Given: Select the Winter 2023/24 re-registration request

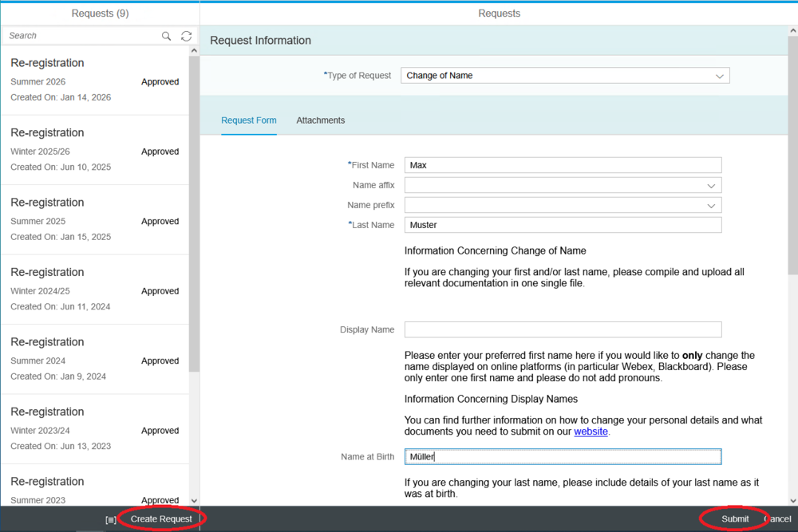Looking at the screenshot, I should pyautogui.click(x=95, y=429).
